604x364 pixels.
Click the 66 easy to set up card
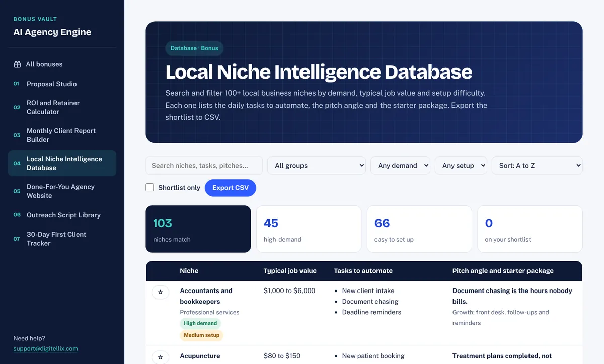(419, 229)
